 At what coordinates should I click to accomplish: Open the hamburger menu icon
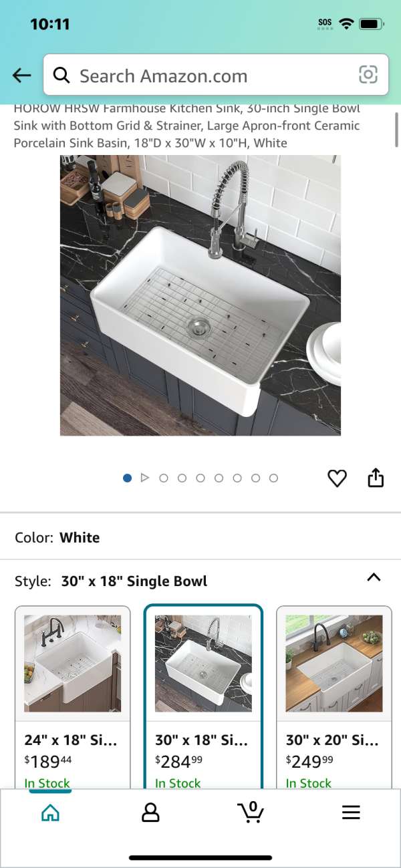click(351, 813)
